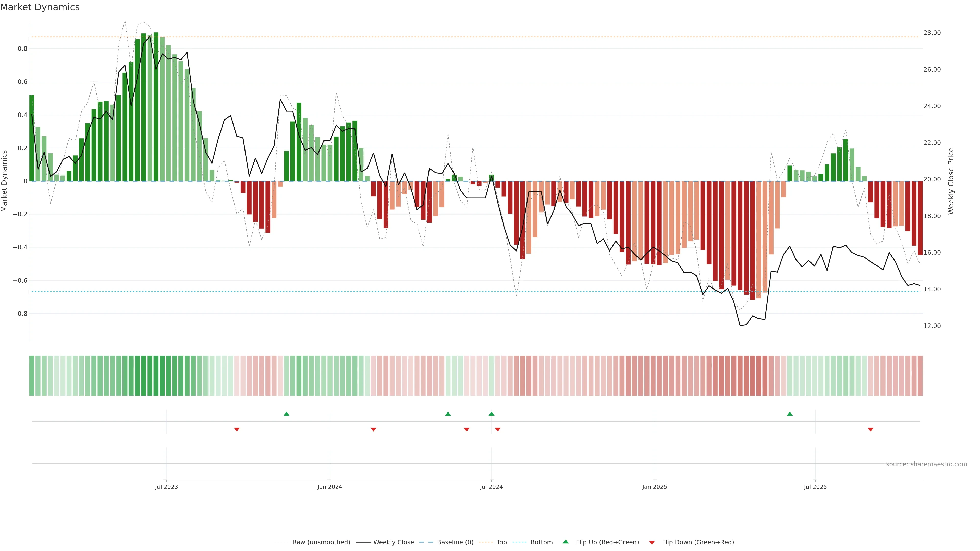Click red triangle icon in the legend
Viewport: 980px width, 551px height.
point(652,543)
